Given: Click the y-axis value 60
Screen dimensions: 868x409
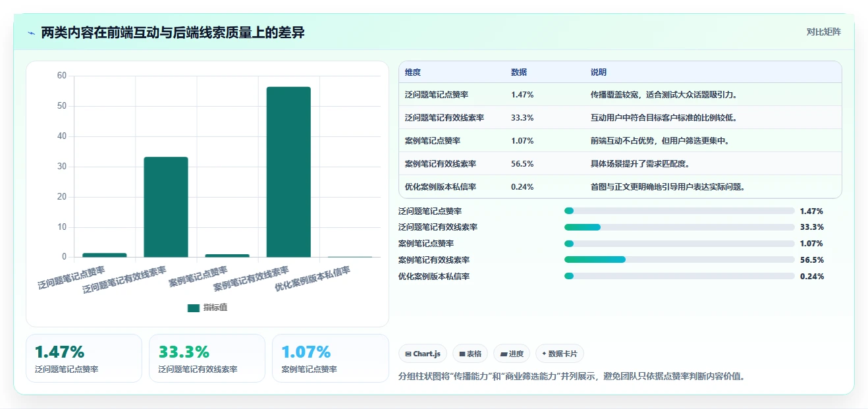Looking at the screenshot, I should 62,76.
